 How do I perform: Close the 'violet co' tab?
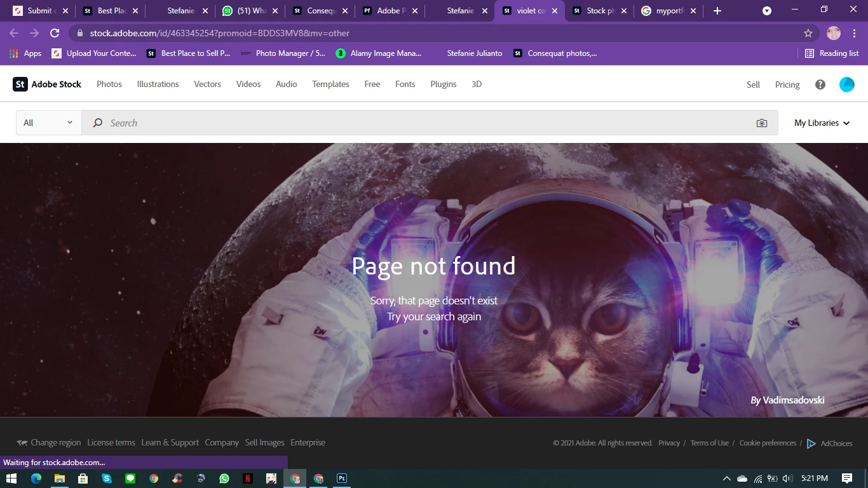point(555,11)
